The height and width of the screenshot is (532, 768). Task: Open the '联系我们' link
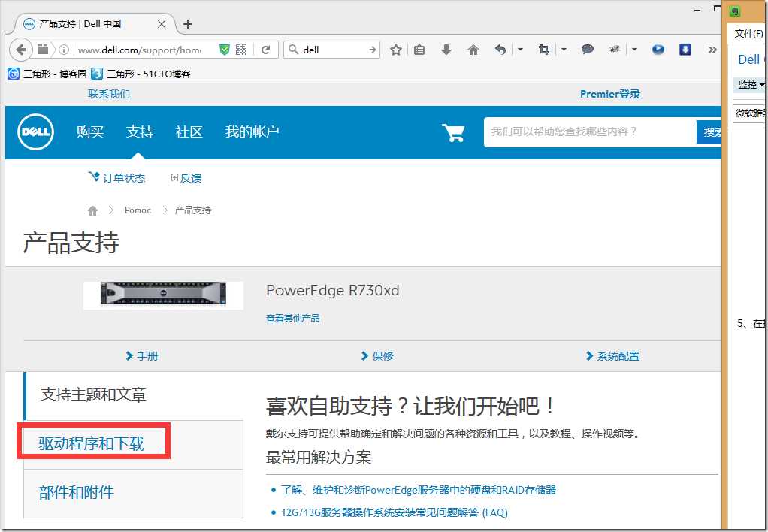click(x=109, y=94)
